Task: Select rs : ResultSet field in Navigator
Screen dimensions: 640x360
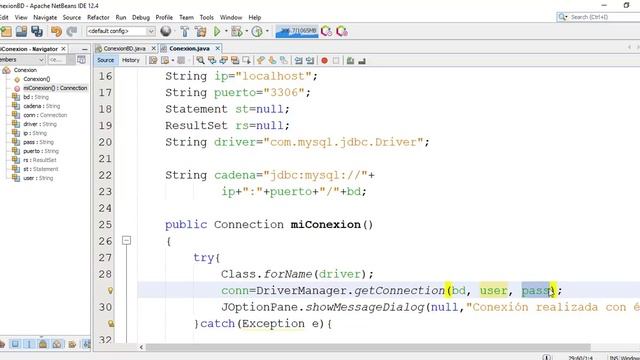Action: point(40,160)
